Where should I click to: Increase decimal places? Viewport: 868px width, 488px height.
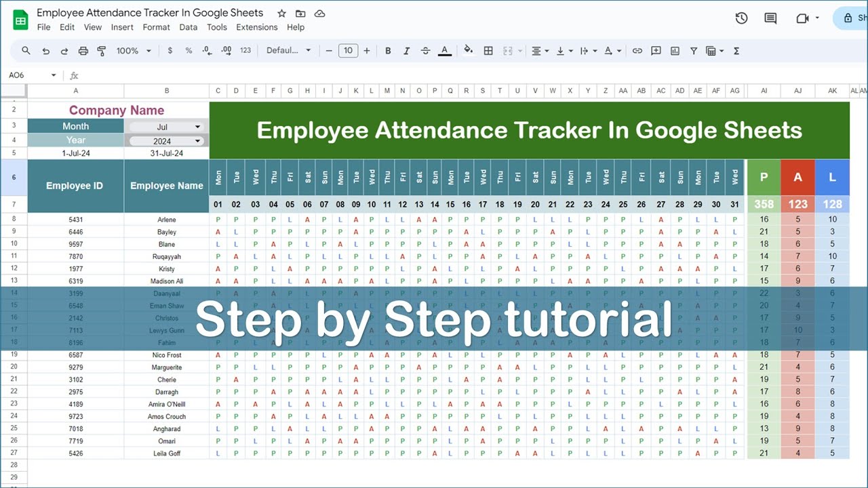(226, 51)
